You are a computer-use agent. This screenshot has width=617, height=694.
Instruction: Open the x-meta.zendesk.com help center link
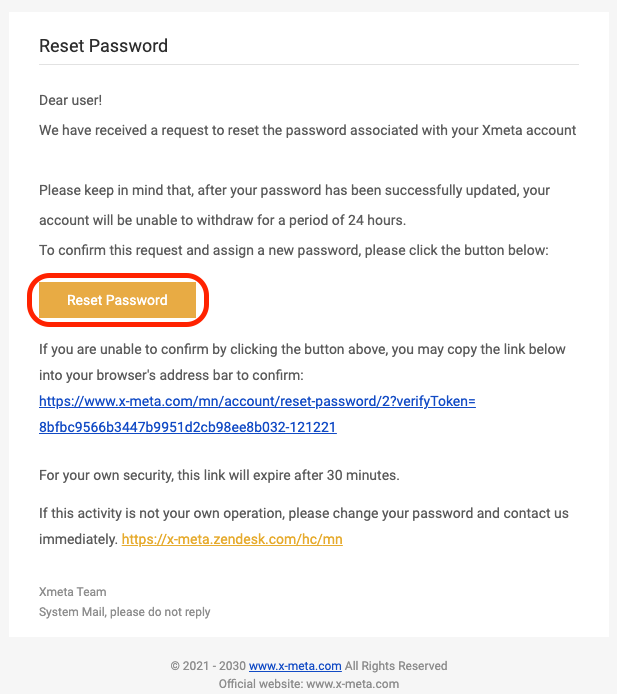[232, 539]
